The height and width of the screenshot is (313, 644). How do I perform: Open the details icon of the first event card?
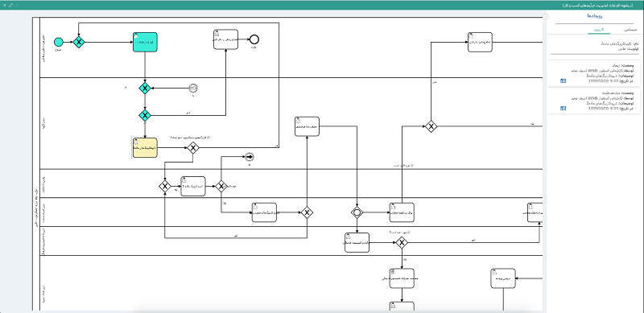point(563,81)
